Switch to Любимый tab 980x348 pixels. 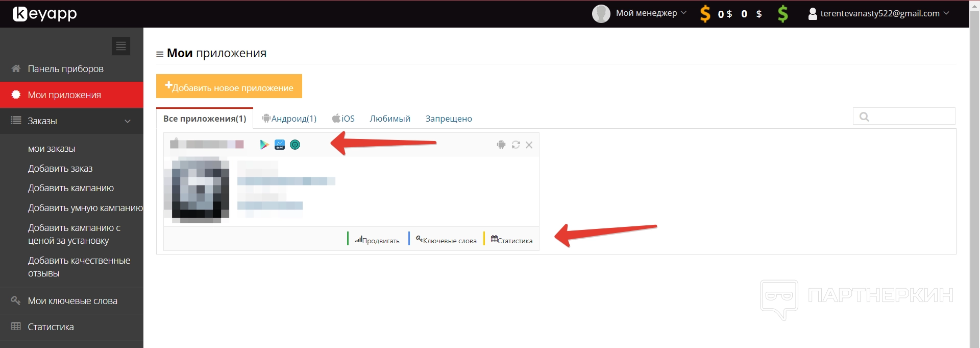[390, 119]
